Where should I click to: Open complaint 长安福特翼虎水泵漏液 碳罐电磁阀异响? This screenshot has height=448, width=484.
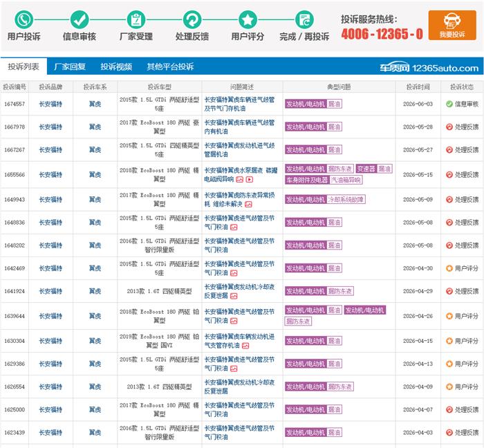click(241, 175)
